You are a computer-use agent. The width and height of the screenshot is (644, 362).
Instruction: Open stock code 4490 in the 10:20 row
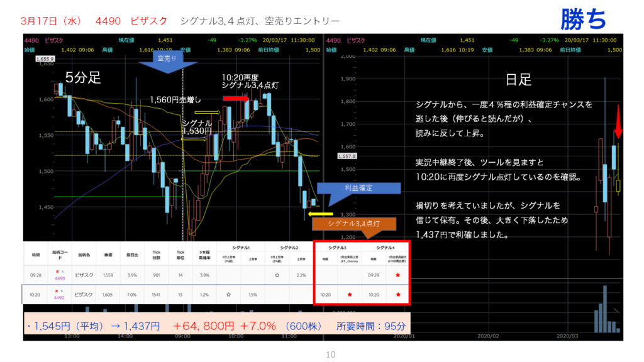[59, 297]
